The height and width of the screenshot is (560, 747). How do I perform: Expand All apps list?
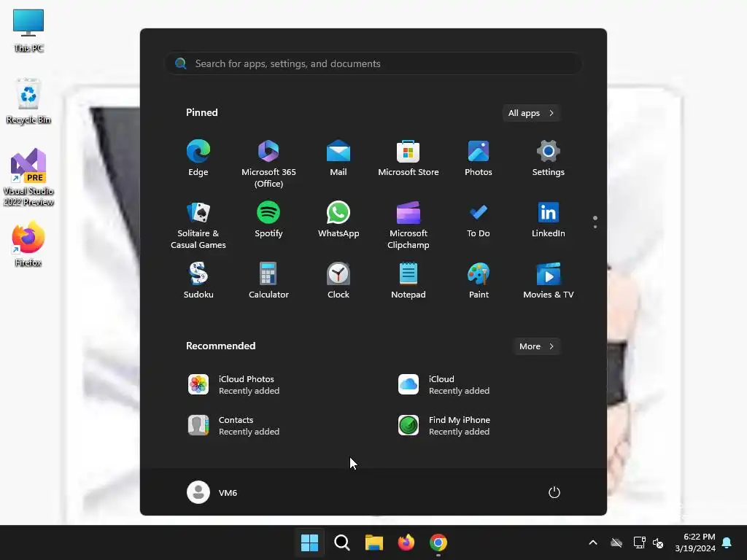pos(531,113)
